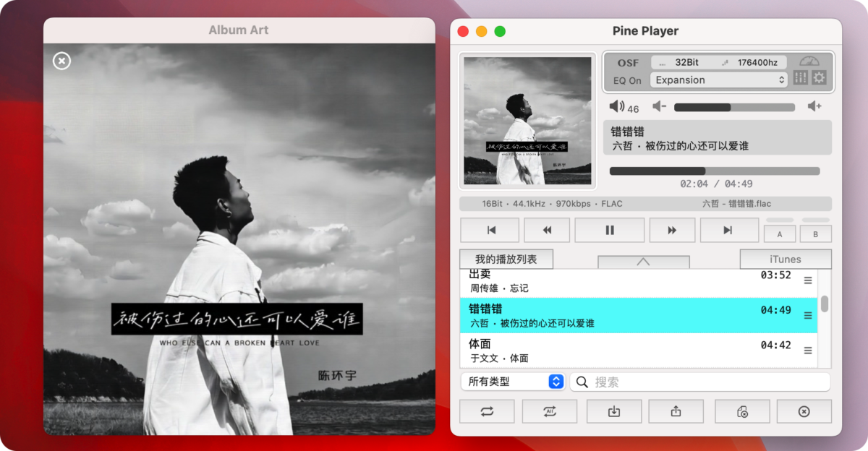
Task: Click the 32Bit / 176400hz output display
Action: coord(719,62)
